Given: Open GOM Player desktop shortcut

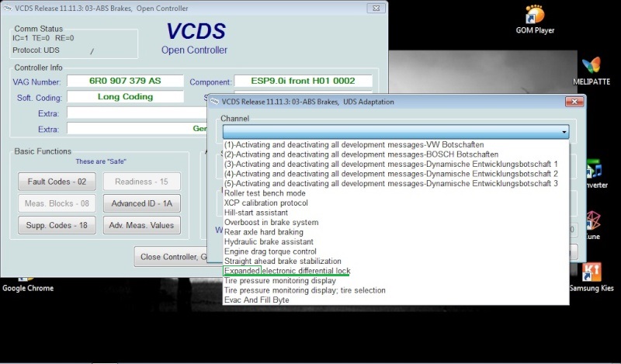Looking at the screenshot, I should tap(535, 19).
